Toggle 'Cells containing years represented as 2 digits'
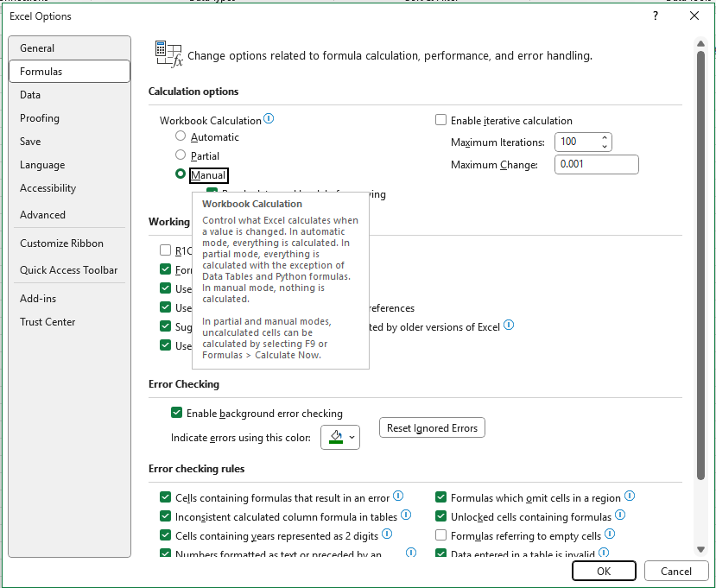The image size is (716, 588). point(165,535)
